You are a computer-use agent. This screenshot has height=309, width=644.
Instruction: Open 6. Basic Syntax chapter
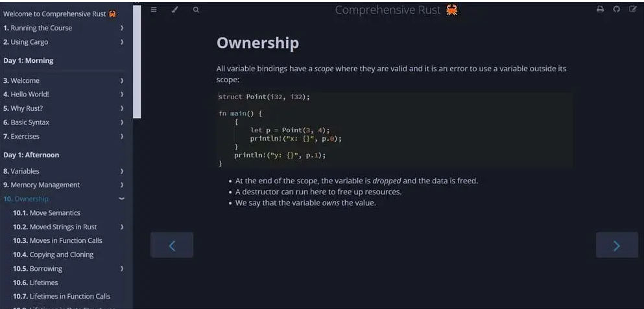27,122
